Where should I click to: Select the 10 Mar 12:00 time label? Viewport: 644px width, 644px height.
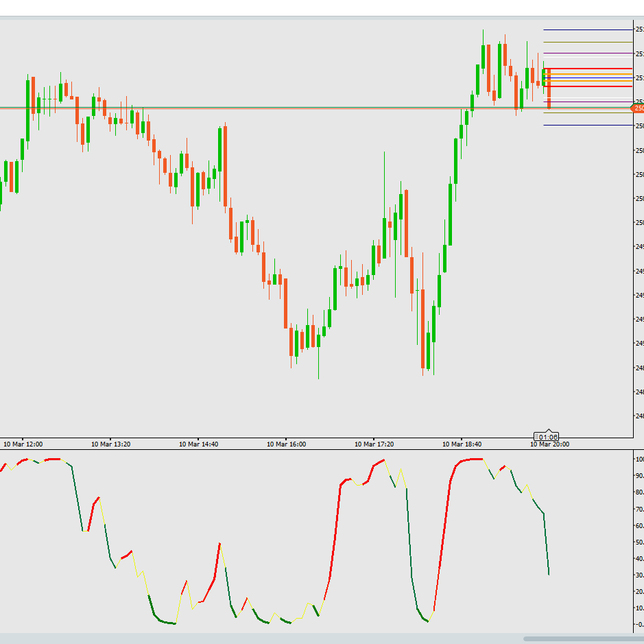coord(23,444)
